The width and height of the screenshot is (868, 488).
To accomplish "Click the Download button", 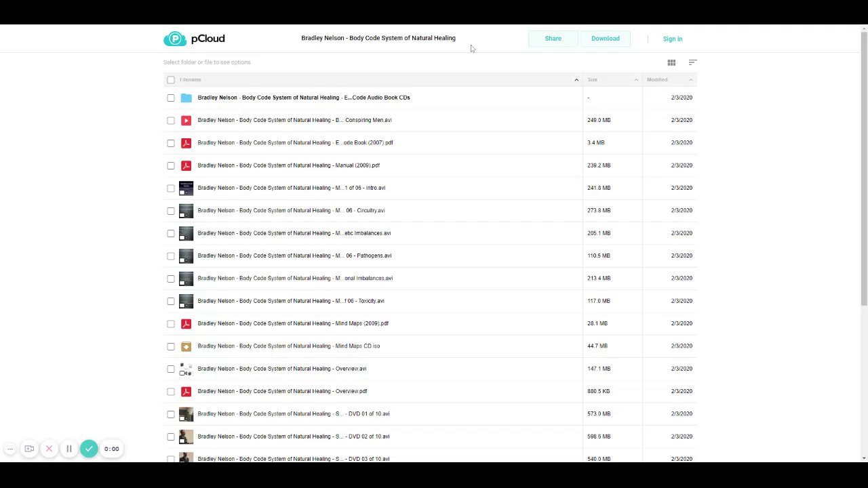I will tap(606, 39).
